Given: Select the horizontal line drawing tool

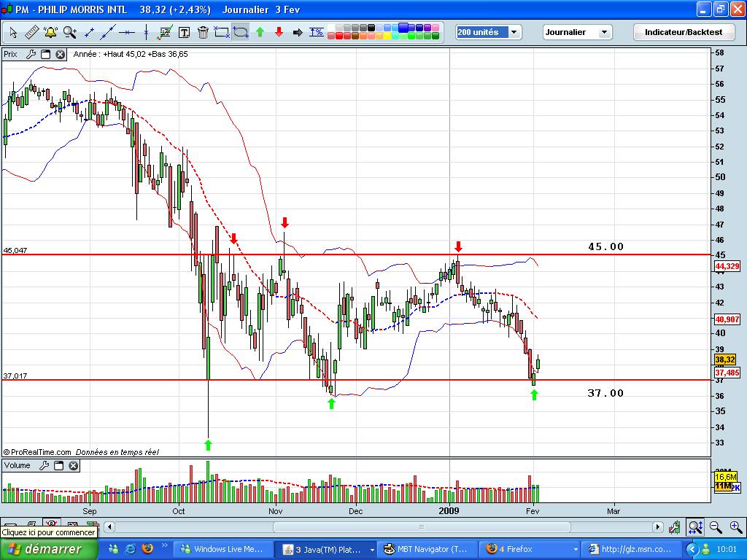Looking at the screenshot, I should click(127, 32).
